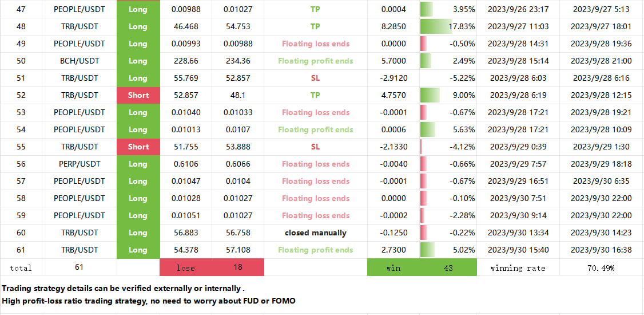
Task: Select the red lose summary cell
Action: [x=212, y=267]
